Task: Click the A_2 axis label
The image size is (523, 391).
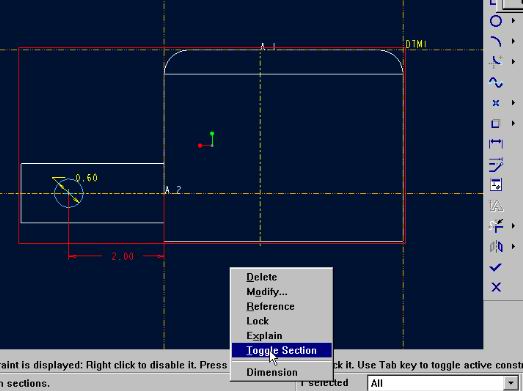Action: click(173, 190)
